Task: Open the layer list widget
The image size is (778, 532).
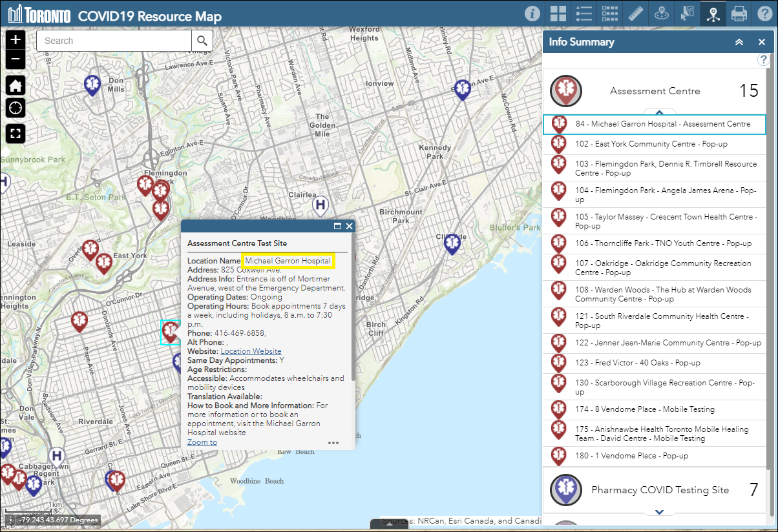Action: (610, 14)
